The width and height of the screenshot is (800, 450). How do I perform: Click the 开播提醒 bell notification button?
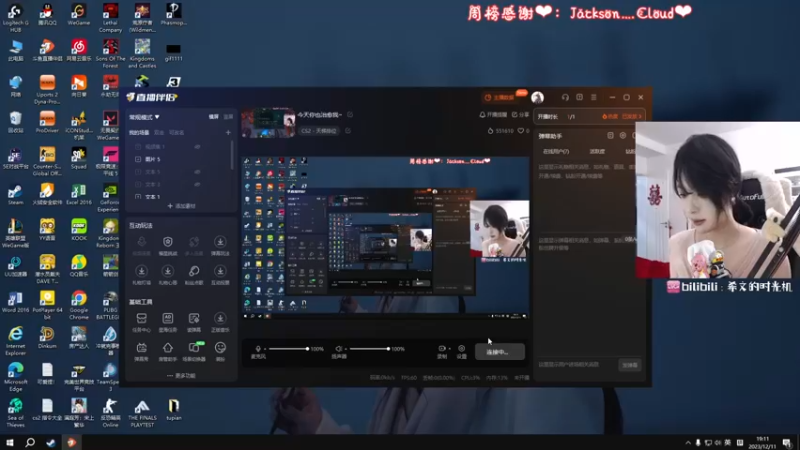pyautogui.click(x=493, y=115)
